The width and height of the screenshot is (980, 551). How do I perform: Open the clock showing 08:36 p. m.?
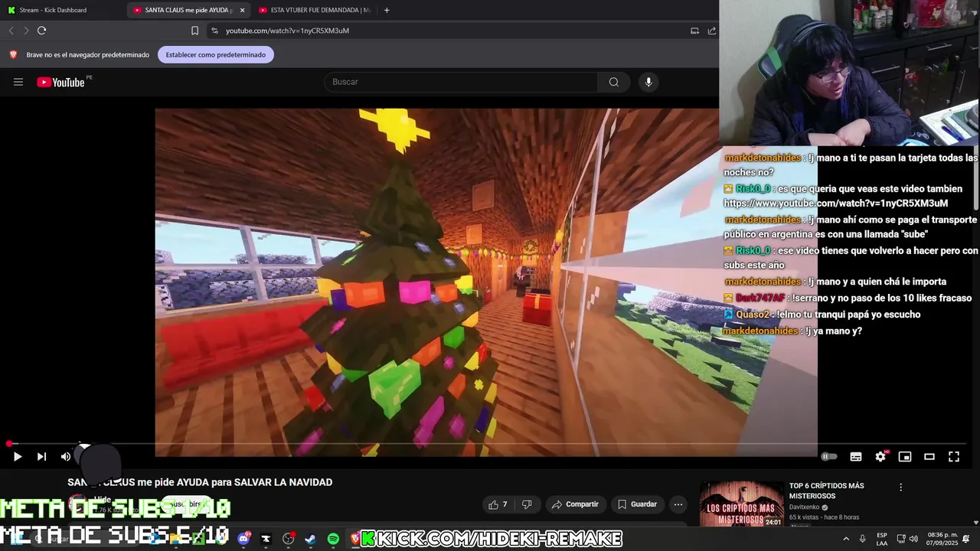pyautogui.click(x=942, y=539)
